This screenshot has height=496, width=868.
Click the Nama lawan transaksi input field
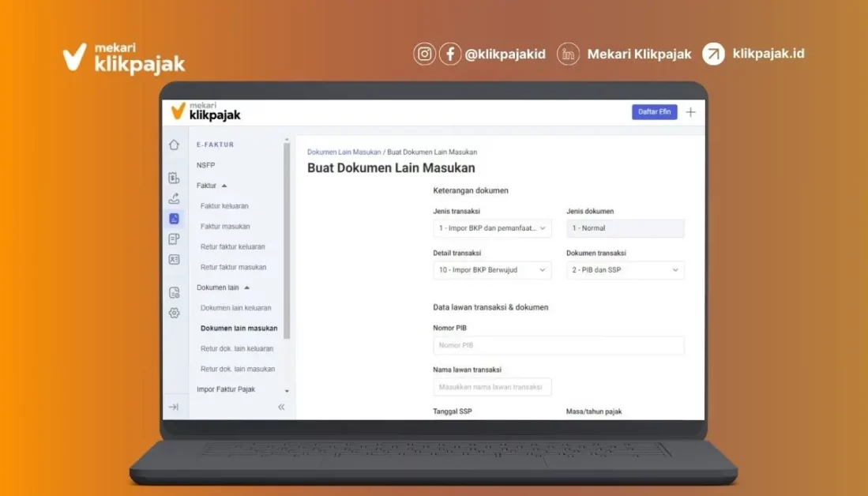[x=492, y=387]
